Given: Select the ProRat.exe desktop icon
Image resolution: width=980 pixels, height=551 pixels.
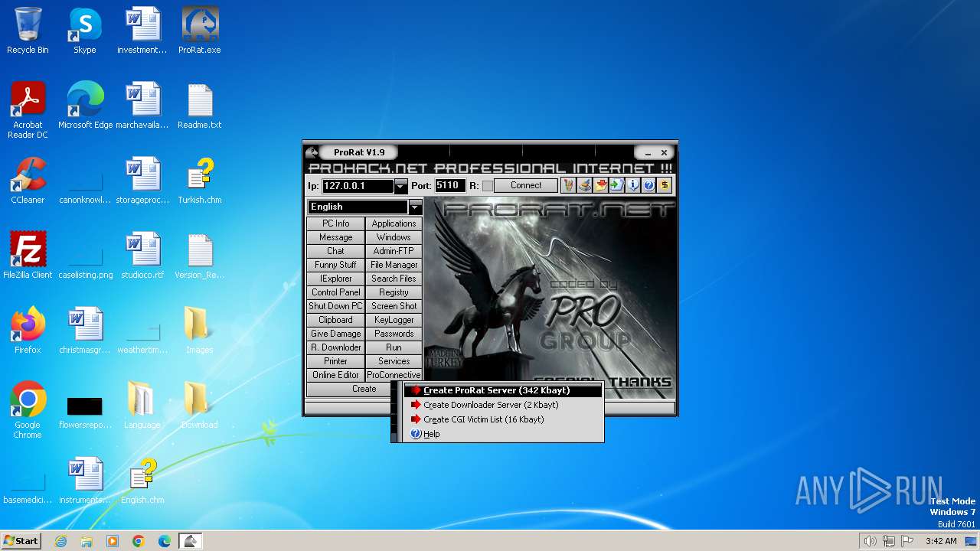Looking at the screenshot, I should coord(199,31).
